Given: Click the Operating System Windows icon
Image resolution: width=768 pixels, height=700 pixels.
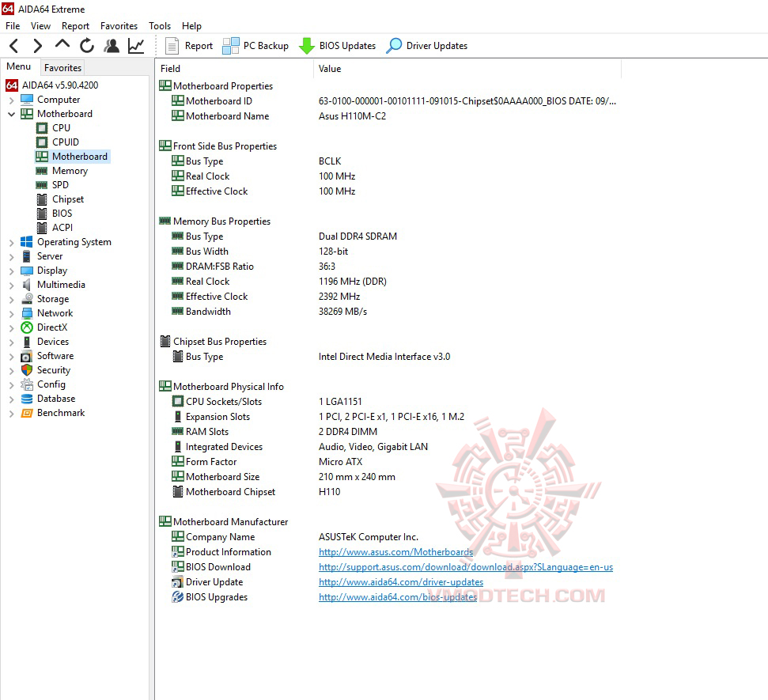Looking at the screenshot, I should [x=26, y=242].
